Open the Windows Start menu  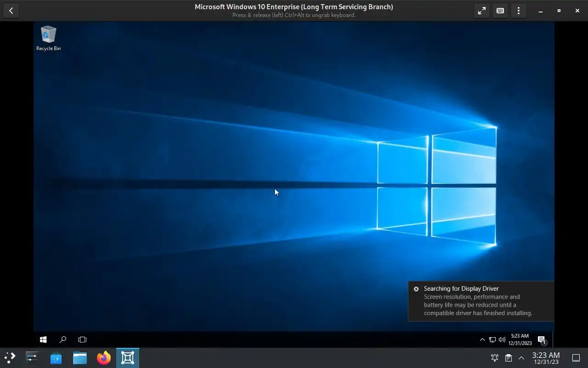[x=43, y=339]
